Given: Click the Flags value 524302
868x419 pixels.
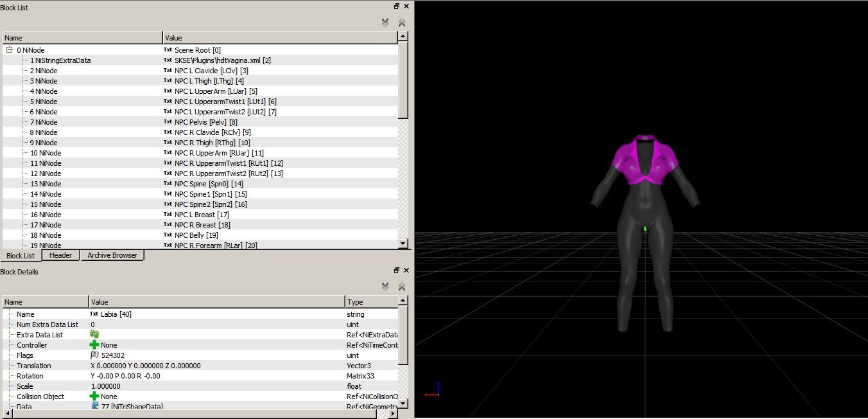Looking at the screenshot, I should 114,355.
